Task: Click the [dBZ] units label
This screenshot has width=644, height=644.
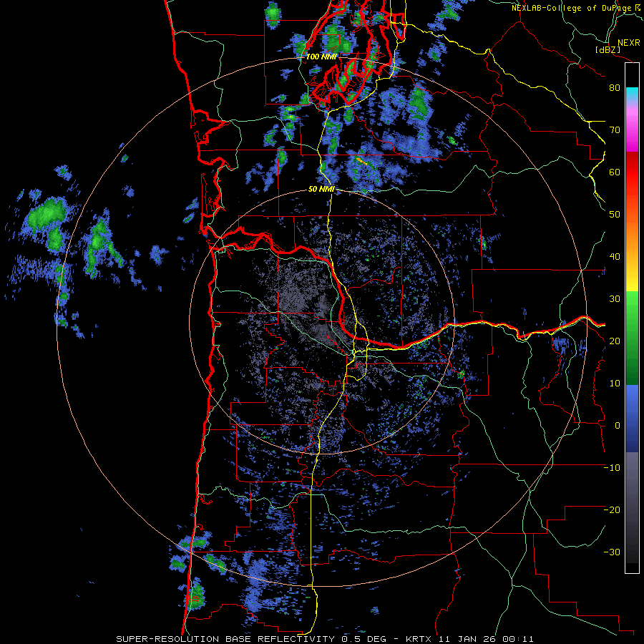Action: point(608,50)
